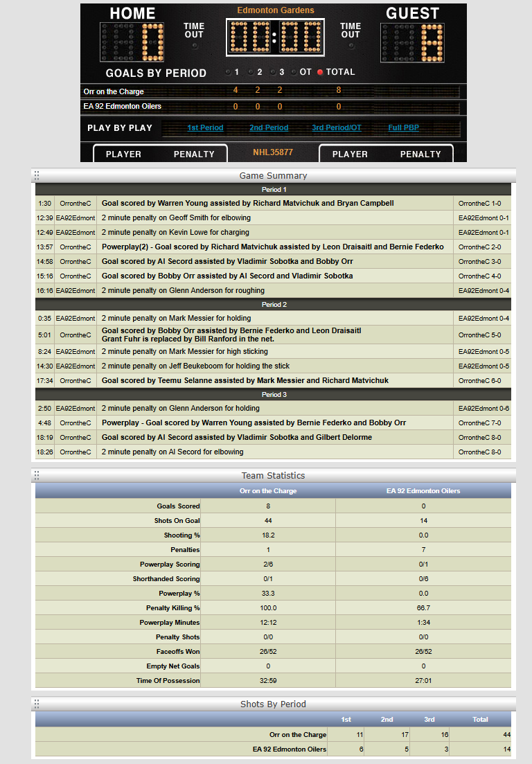Click the Powerplay(2) Richard Matvichuk goal row
The width and height of the screenshot is (532, 764).
click(274, 247)
